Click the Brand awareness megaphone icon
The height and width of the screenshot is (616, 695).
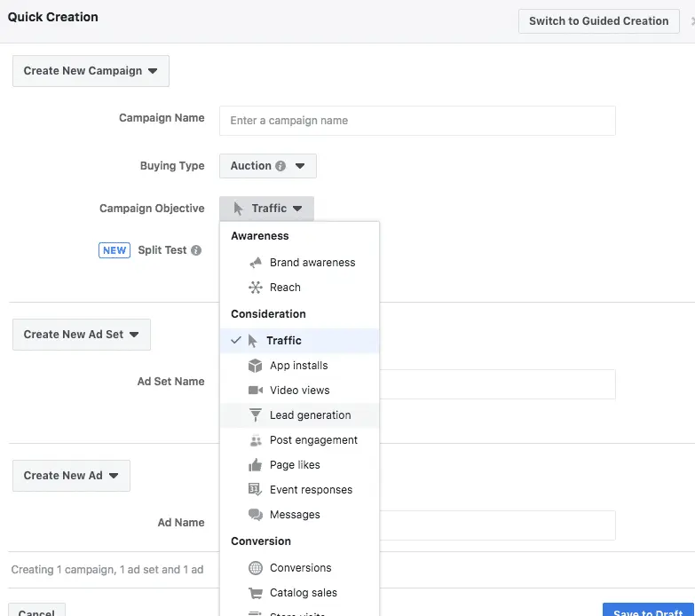[x=256, y=263]
